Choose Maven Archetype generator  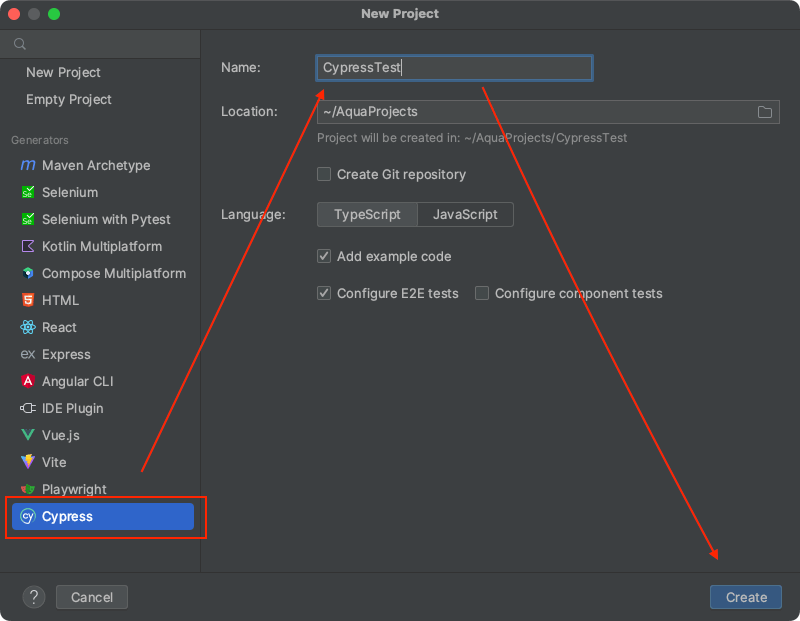[96, 165]
